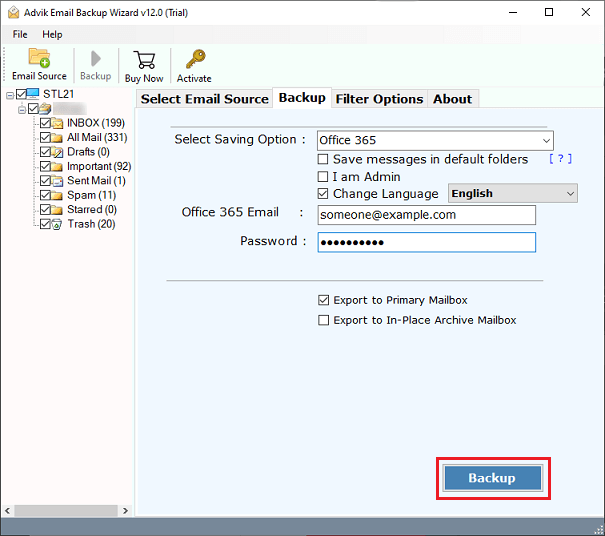Uncheck the STL21 root checkbox

[x=21, y=94]
